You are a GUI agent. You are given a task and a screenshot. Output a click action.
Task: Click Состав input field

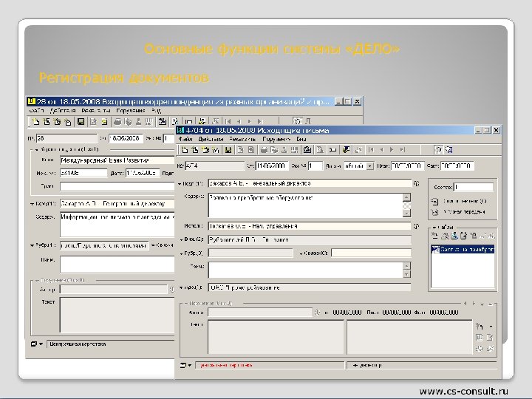474,187
